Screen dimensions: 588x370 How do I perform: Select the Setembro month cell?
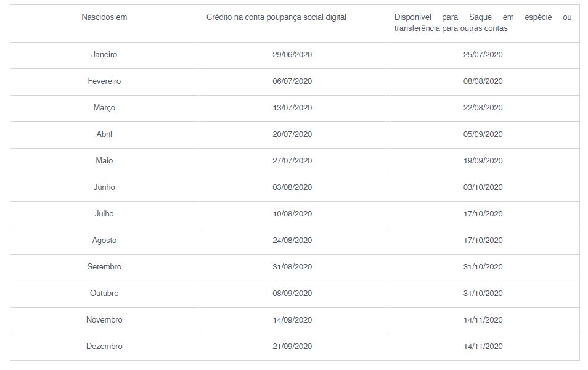coord(104,267)
